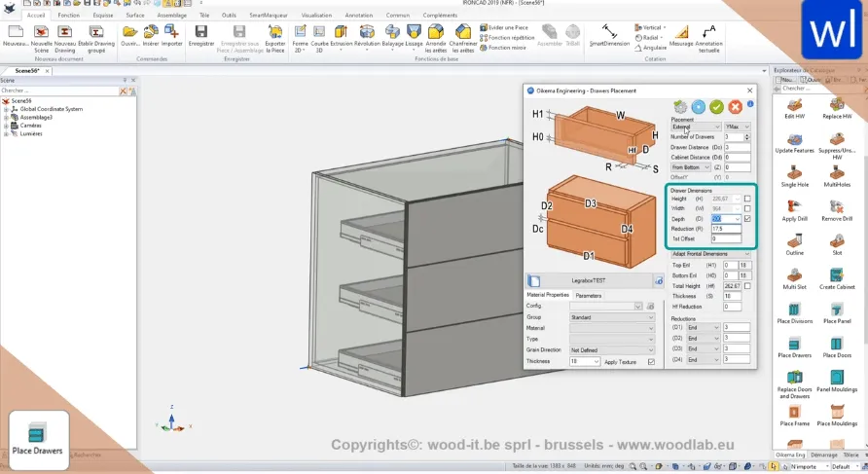Open the Placement External dropdown
Screen dimensions: 868x474
pyautogui.click(x=696, y=127)
